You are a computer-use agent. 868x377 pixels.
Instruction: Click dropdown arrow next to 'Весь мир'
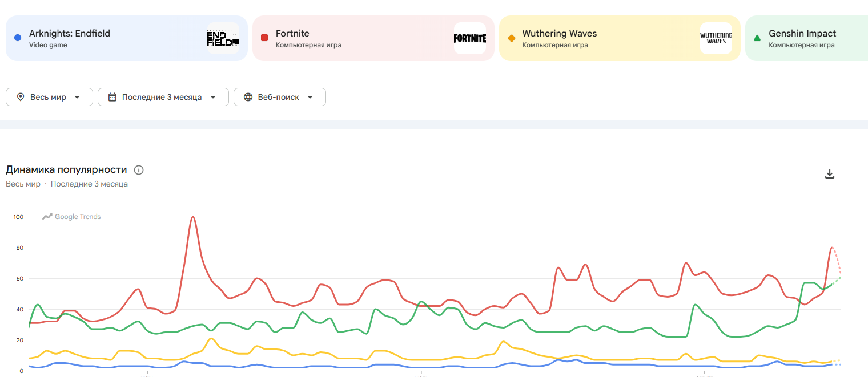point(77,97)
